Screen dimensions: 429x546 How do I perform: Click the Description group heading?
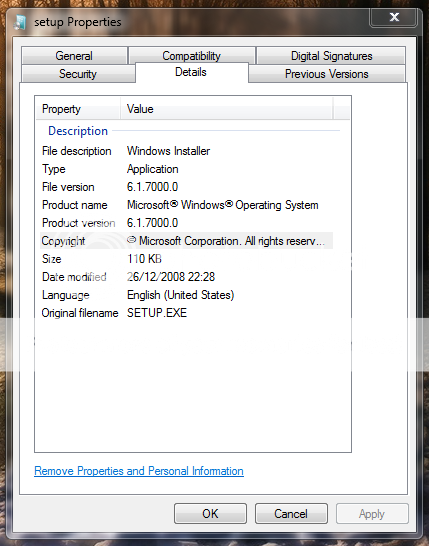[x=78, y=131]
